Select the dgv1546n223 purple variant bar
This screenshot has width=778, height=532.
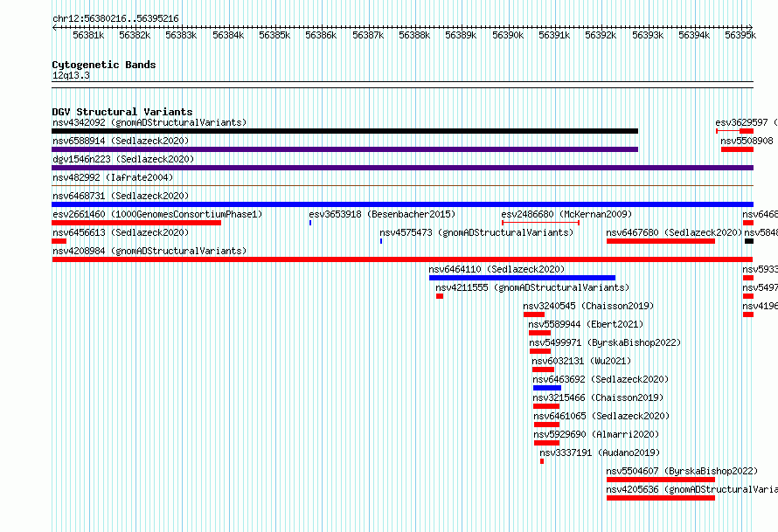402,168
